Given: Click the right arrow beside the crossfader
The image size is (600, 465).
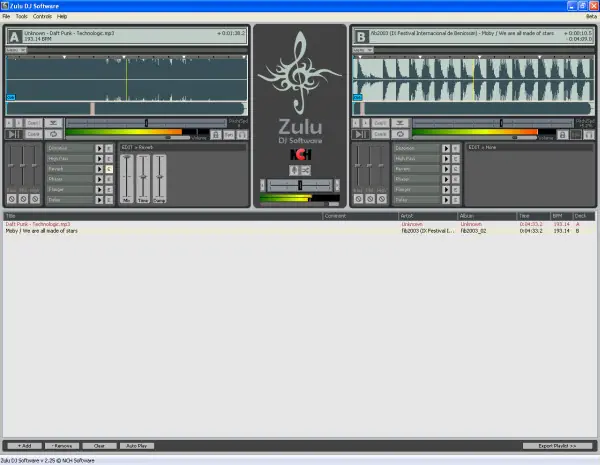Looking at the screenshot, I should (337, 186).
